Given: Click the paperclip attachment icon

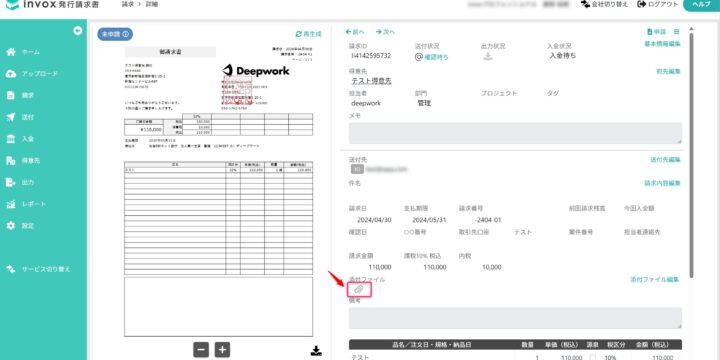Looking at the screenshot, I should click(x=360, y=290).
